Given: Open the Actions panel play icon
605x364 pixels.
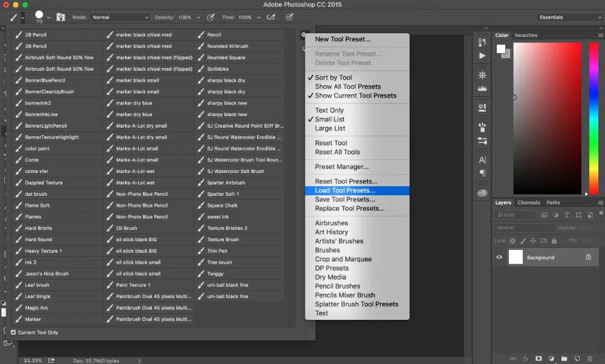Looking at the screenshot, I should point(482,56).
